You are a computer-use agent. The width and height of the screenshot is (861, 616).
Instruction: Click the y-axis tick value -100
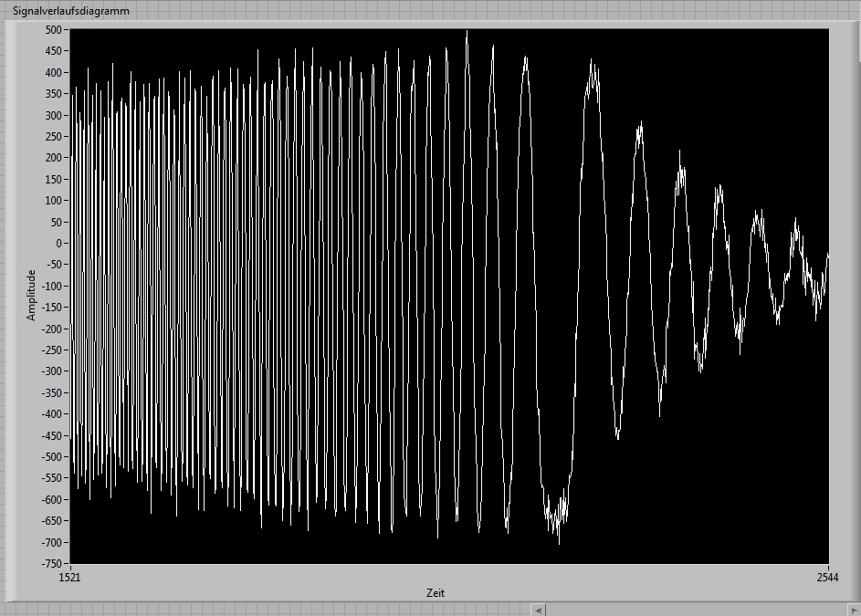click(52, 286)
